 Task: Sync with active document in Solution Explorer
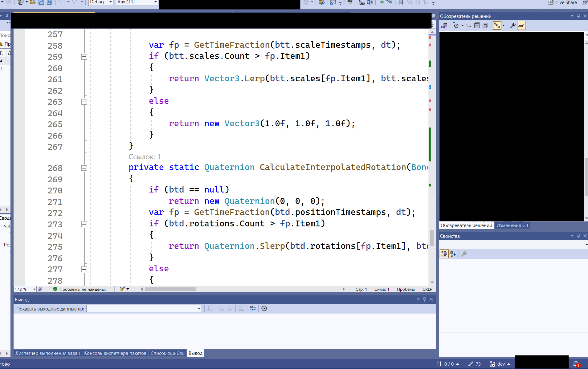(x=469, y=26)
